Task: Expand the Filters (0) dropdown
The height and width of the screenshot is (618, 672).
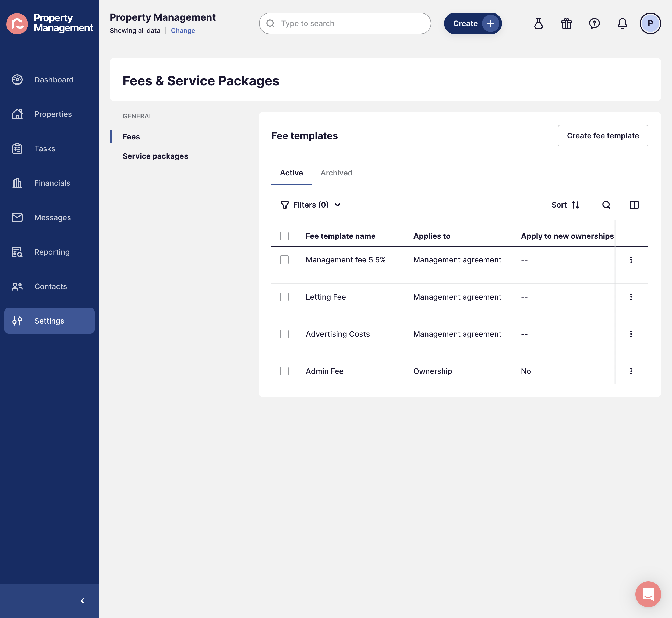Action: pos(311,205)
